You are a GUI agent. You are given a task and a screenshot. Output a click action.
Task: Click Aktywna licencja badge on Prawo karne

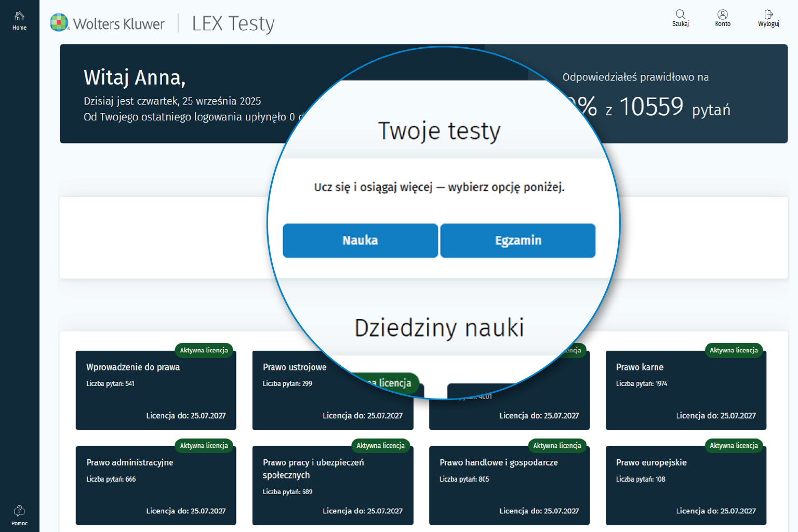(x=734, y=350)
